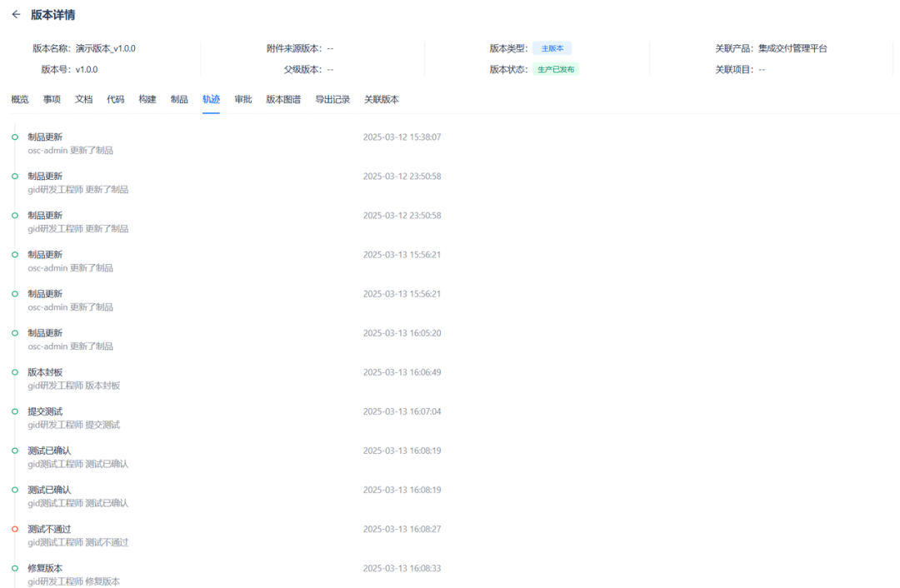
Task: Click the 生产已发布 status badge
Action: coord(556,69)
